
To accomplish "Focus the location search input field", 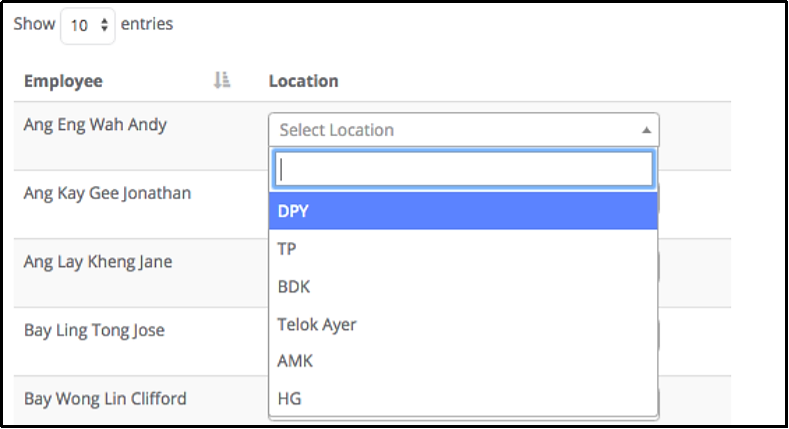I will 463,169.
